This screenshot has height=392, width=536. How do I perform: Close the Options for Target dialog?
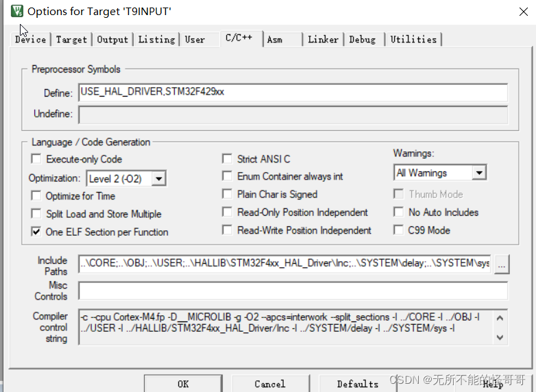[523, 12]
